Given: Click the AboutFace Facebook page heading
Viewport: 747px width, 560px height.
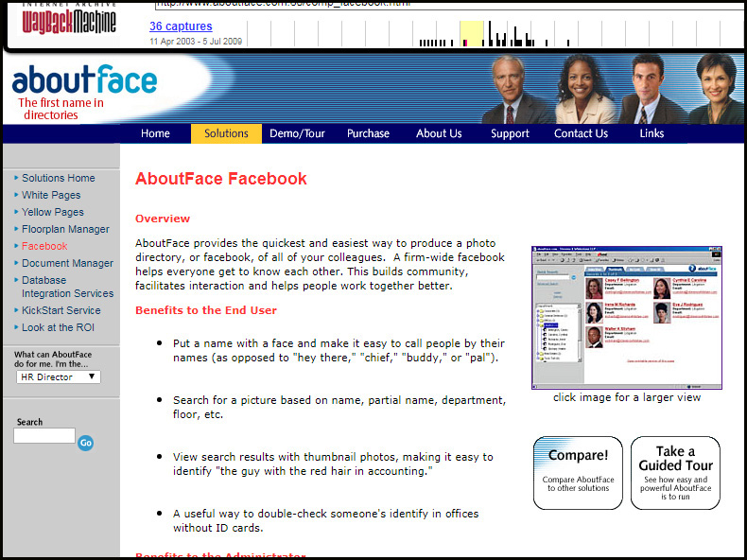Looking at the screenshot, I should tap(221, 179).
